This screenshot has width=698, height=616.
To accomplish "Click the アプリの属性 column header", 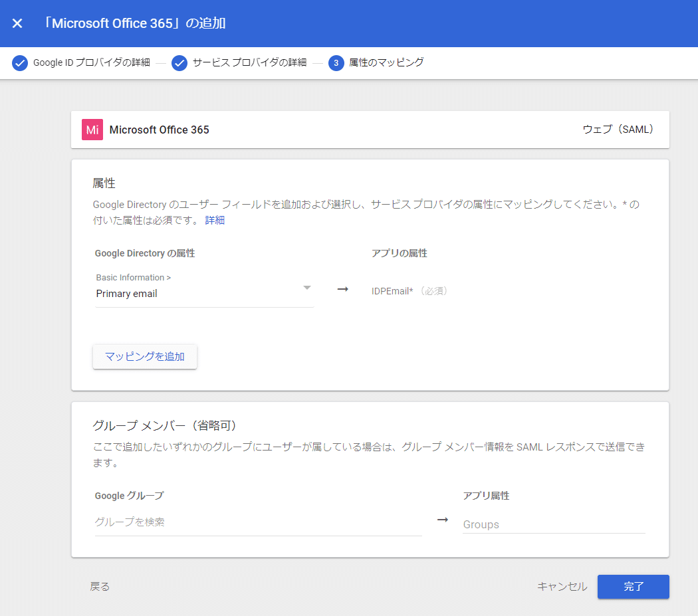I will (400, 253).
